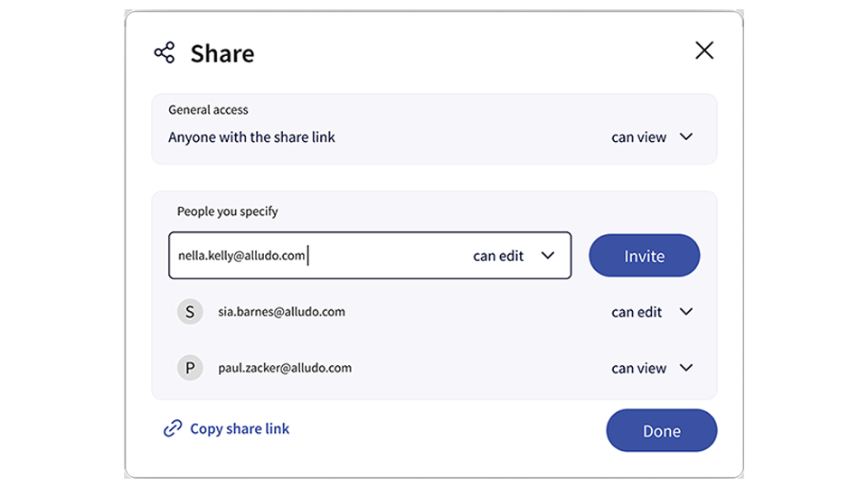Click the S avatar for sia.barnes
Screen dimensions: 868x488
click(x=190, y=312)
